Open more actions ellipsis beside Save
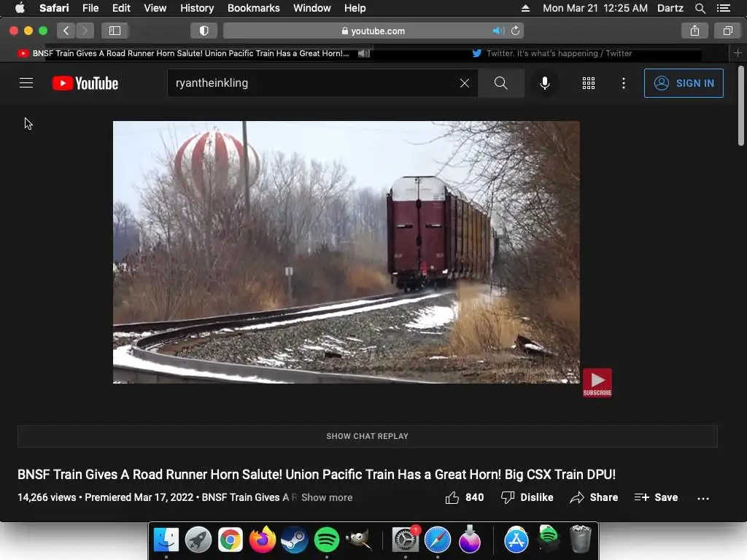 [x=703, y=498]
